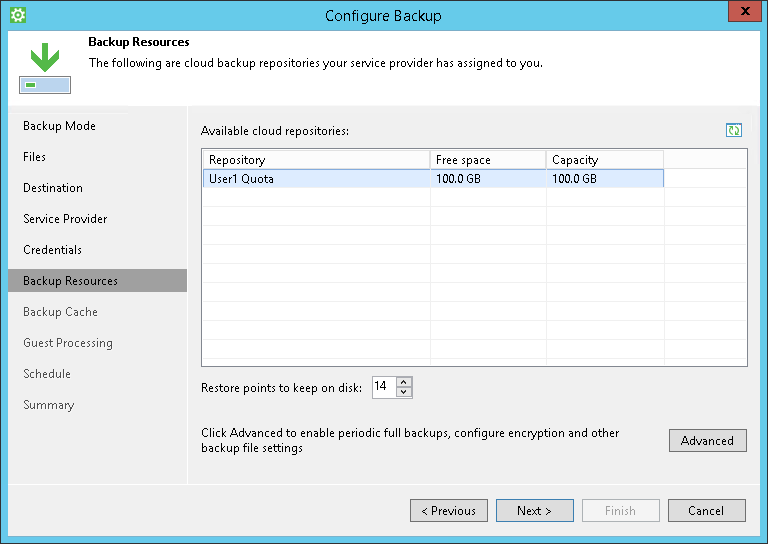Increase restore points with up arrow
The height and width of the screenshot is (544, 768).
404,382
